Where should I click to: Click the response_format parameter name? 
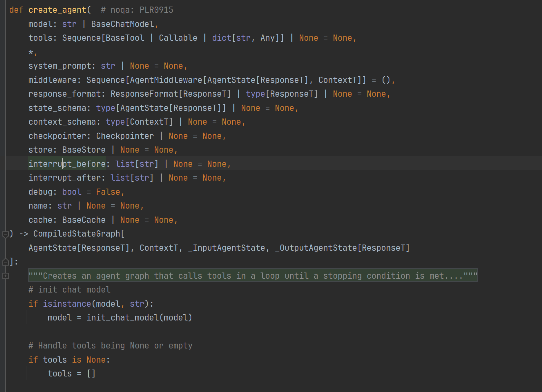click(x=65, y=94)
